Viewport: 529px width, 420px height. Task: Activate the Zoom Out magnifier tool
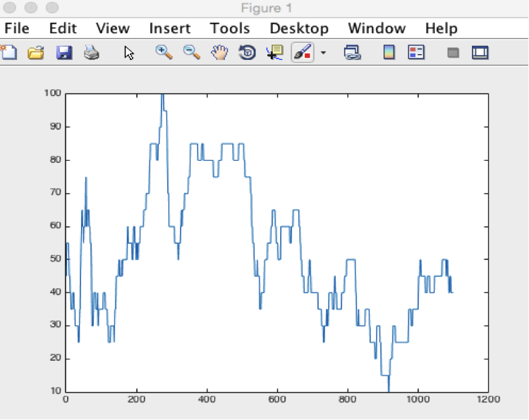[192, 52]
